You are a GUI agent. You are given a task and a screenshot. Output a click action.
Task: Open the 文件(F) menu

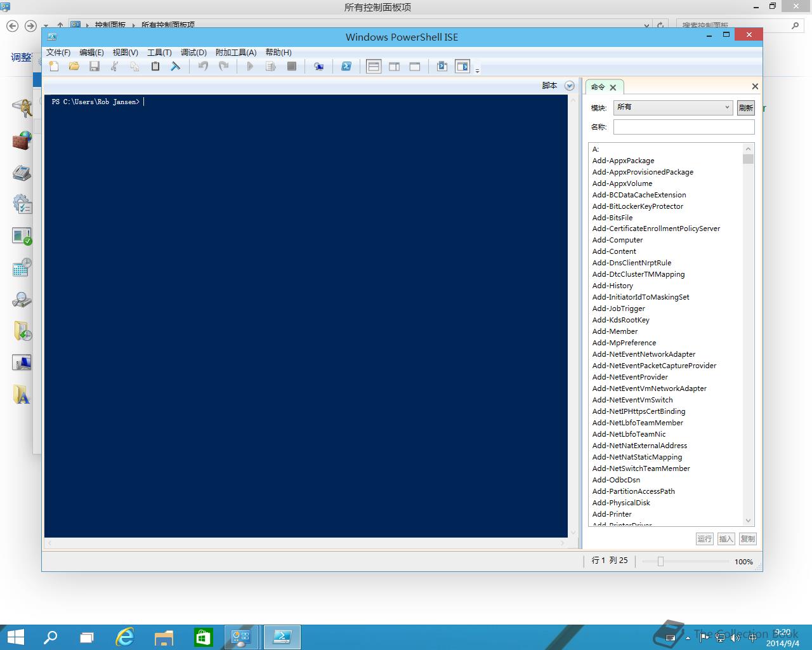point(58,53)
